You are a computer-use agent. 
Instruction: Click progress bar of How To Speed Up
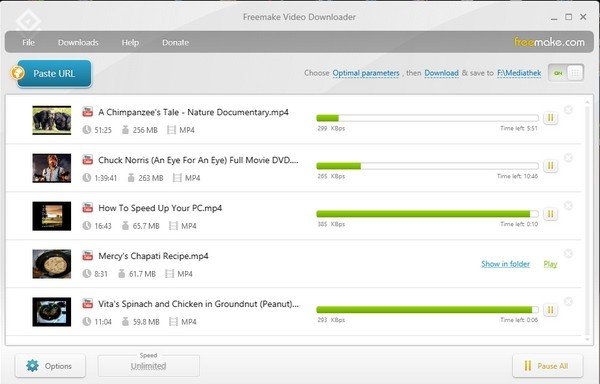pyautogui.click(x=427, y=214)
